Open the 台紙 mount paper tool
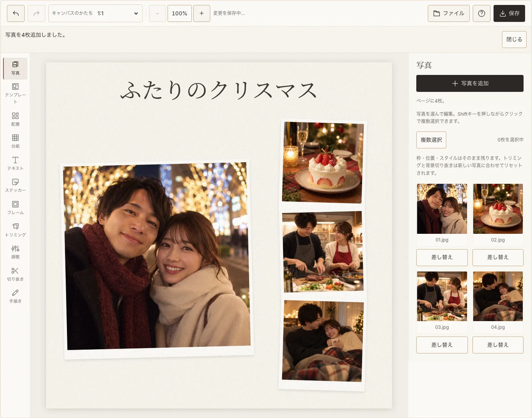Viewport: 532px width, 418px height. coord(15,141)
